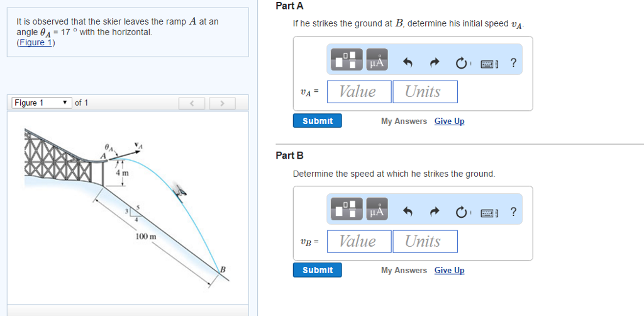Submit the Part A answer
644x316 pixels.
317,121
